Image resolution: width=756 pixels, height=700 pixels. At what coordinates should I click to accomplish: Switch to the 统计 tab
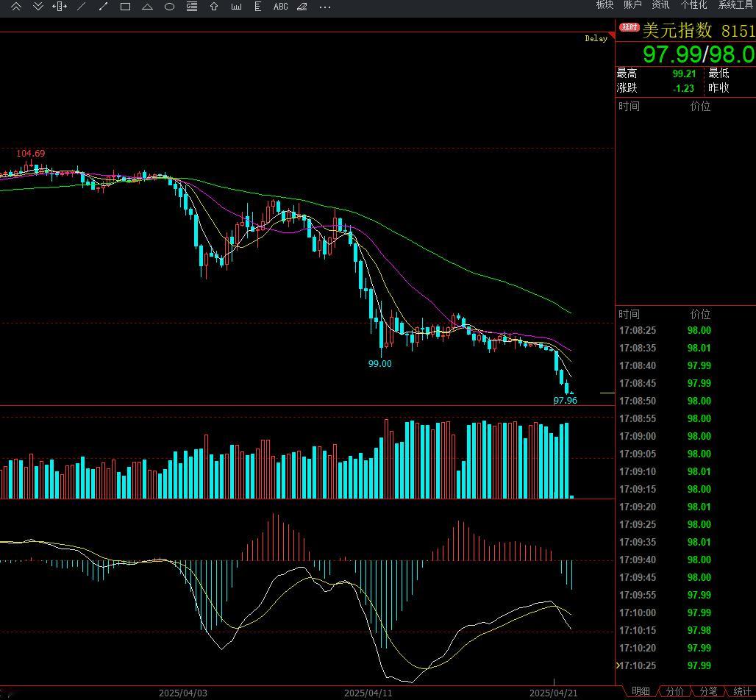(741, 692)
